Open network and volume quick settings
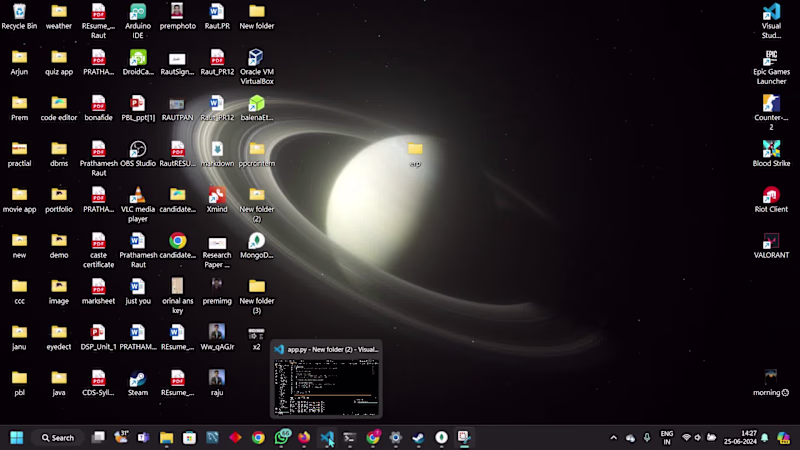Image resolution: width=800 pixels, height=450 pixels. tap(698, 437)
